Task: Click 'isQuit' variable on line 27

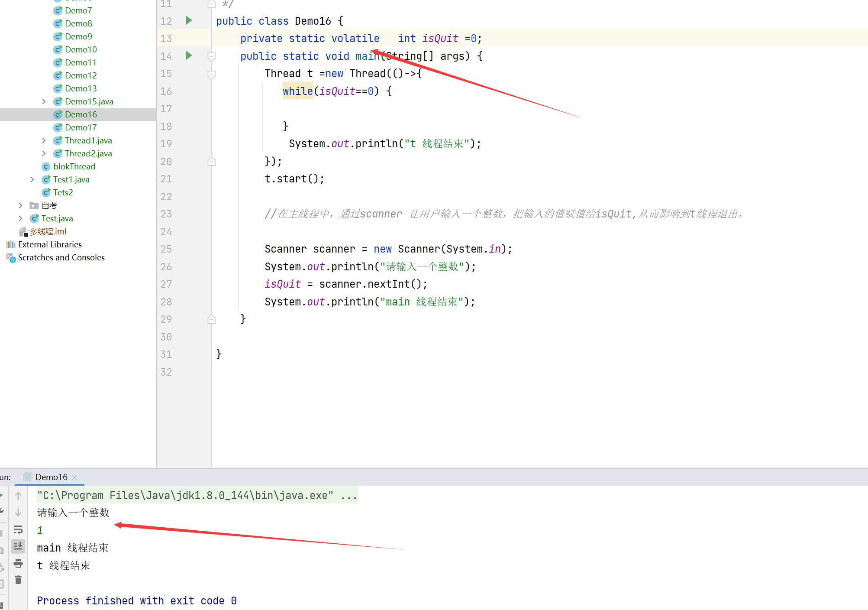Action: (x=283, y=284)
